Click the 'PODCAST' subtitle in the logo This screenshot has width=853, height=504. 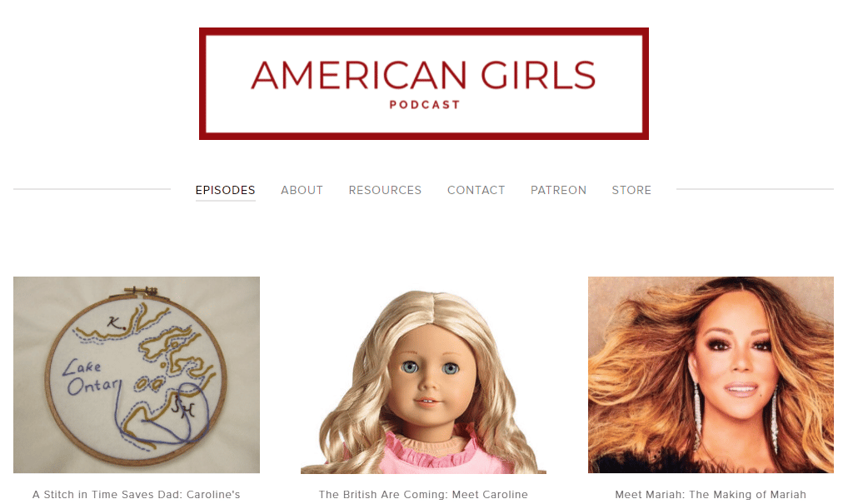point(425,104)
